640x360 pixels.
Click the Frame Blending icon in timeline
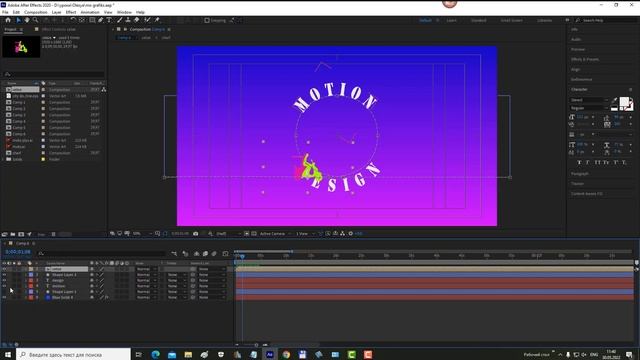[x=205, y=253]
